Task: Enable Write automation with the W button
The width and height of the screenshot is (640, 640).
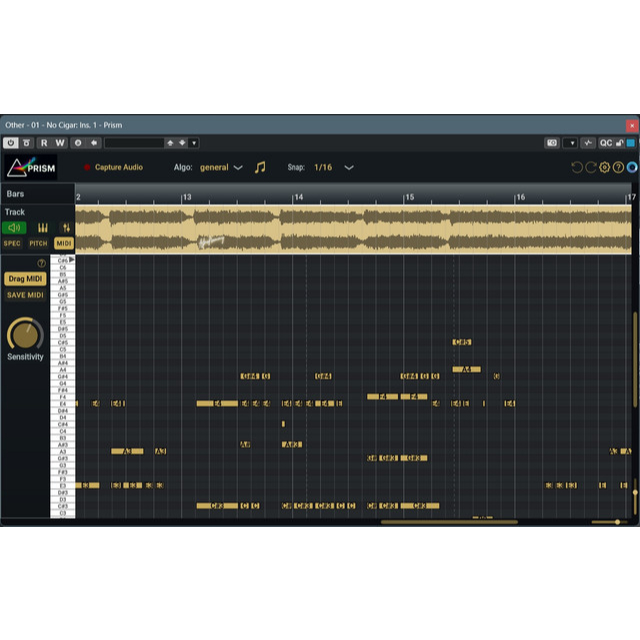Action: coord(60,143)
